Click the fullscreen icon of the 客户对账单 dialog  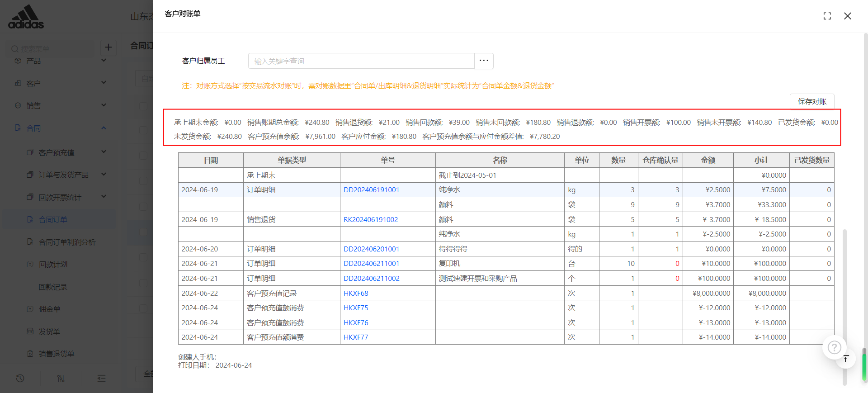tap(827, 16)
